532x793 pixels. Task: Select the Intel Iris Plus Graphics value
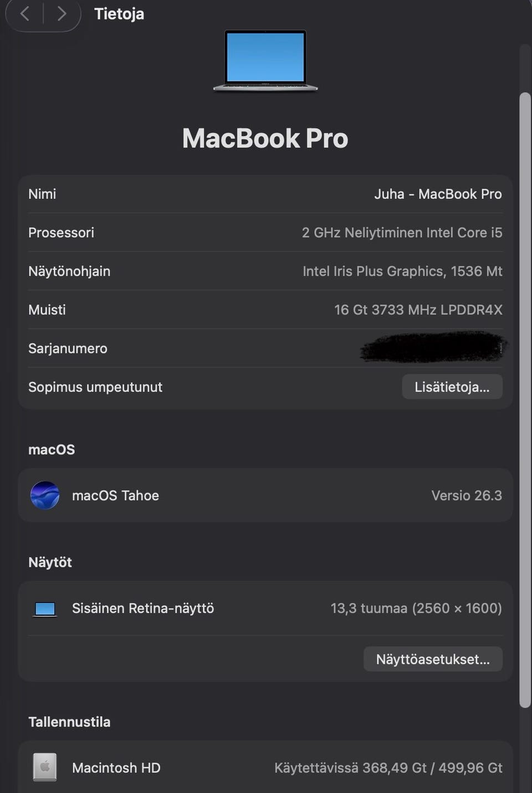click(402, 271)
